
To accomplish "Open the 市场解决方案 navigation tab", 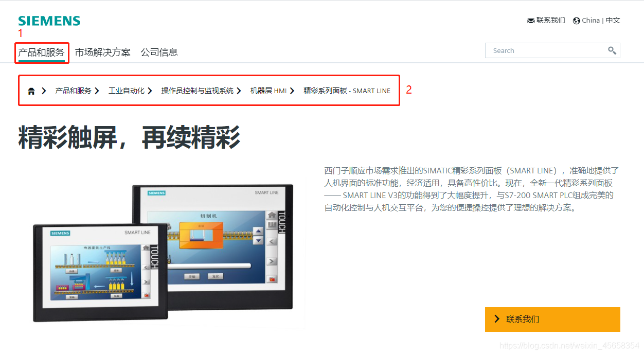I will click(x=103, y=52).
